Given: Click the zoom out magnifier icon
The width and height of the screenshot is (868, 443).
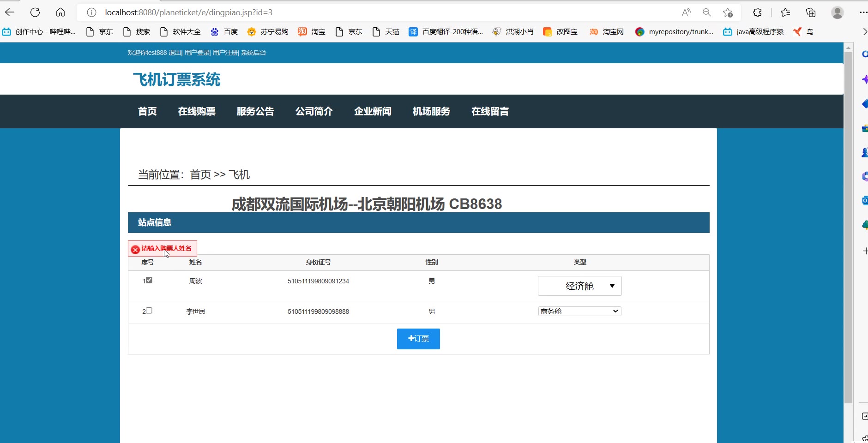Looking at the screenshot, I should [706, 12].
